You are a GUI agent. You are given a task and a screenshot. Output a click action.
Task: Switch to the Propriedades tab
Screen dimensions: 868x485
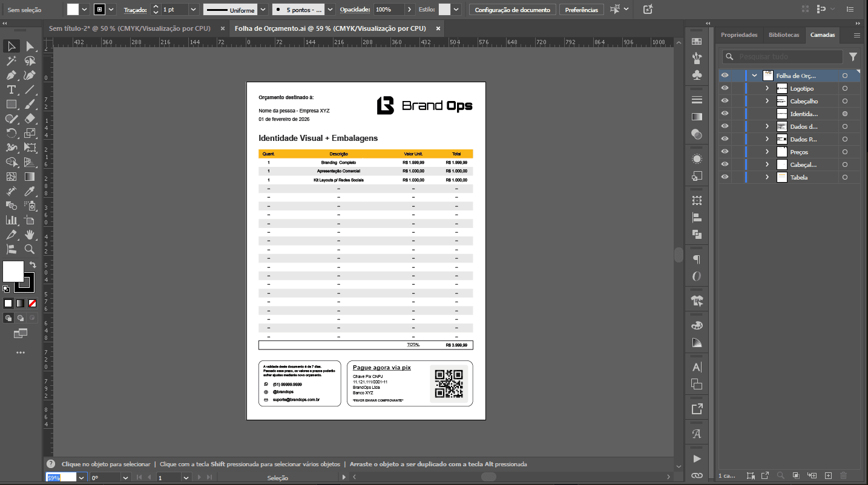pos(738,35)
